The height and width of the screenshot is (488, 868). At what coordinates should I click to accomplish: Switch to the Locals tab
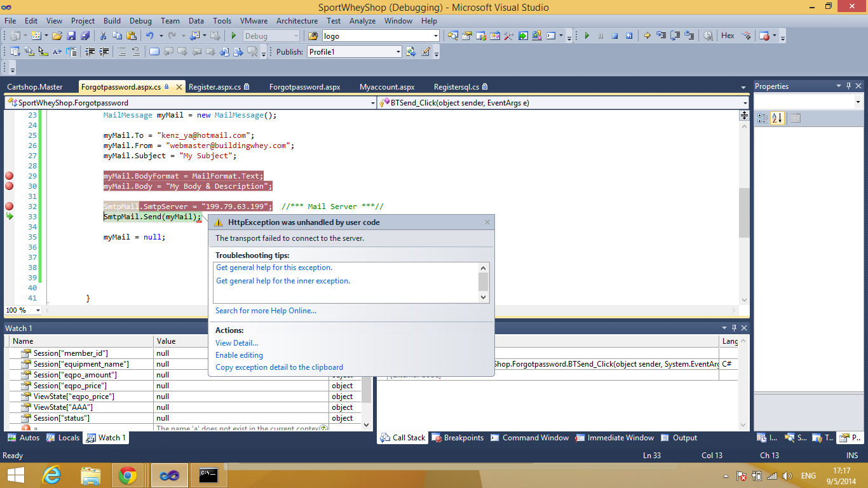point(64,438)
